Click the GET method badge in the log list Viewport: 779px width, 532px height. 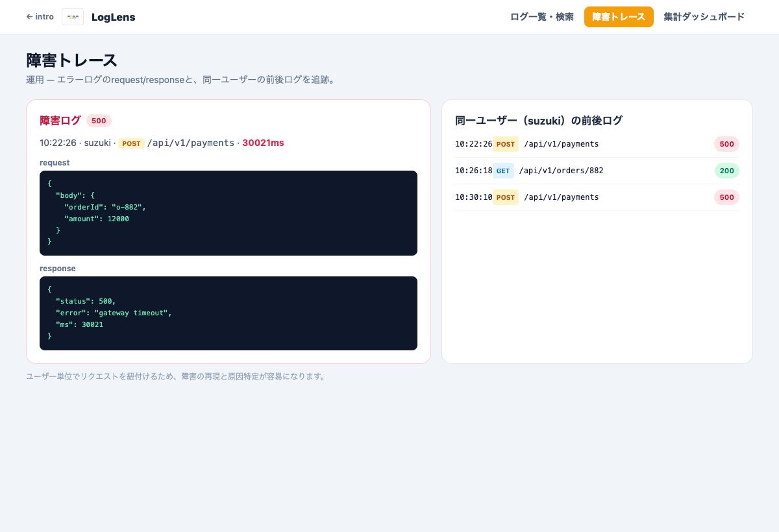point(503,171)
